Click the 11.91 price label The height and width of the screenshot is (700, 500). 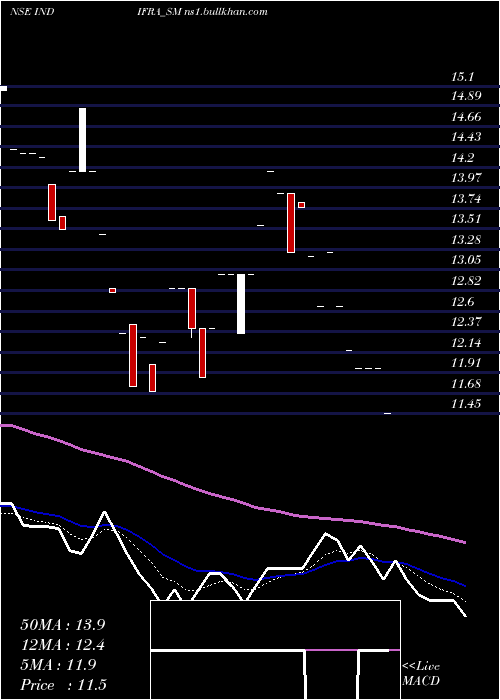[466, 362]
